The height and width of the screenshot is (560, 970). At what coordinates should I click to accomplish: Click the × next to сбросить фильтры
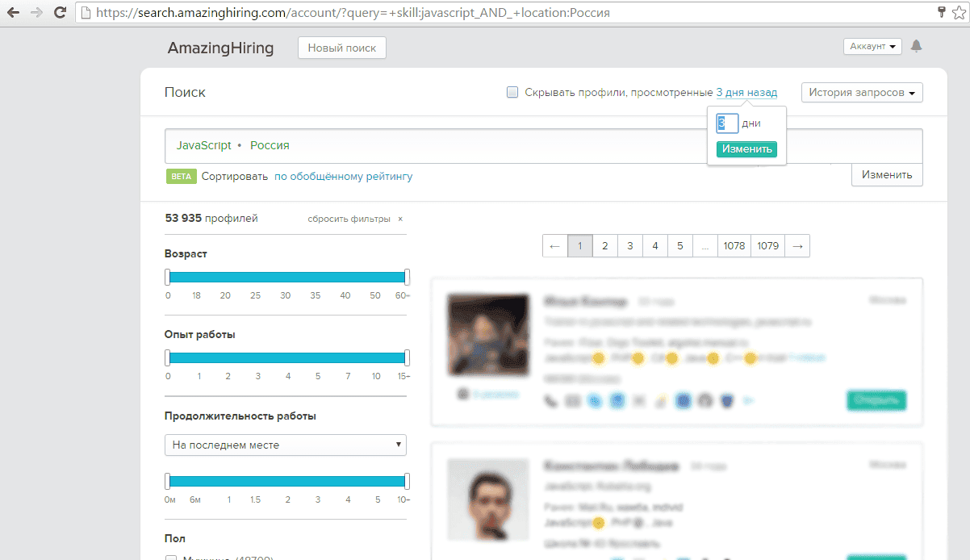click(400, 219)
